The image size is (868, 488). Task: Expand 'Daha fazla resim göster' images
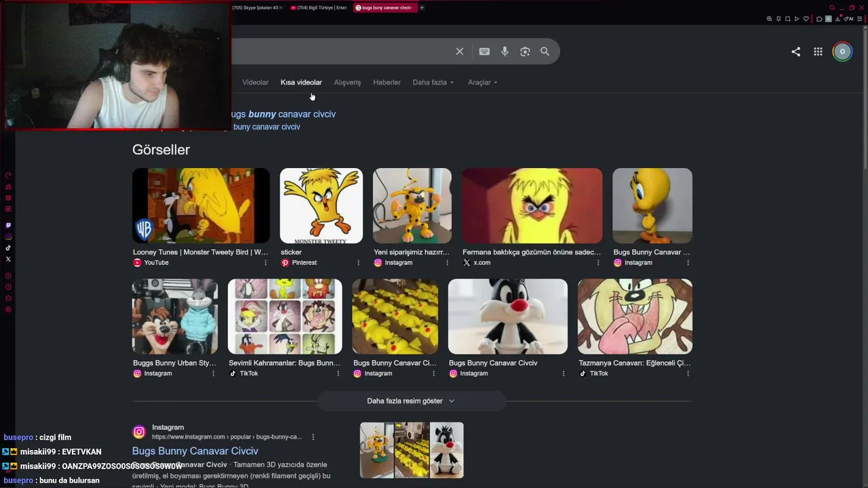click(x=411, y=401)
